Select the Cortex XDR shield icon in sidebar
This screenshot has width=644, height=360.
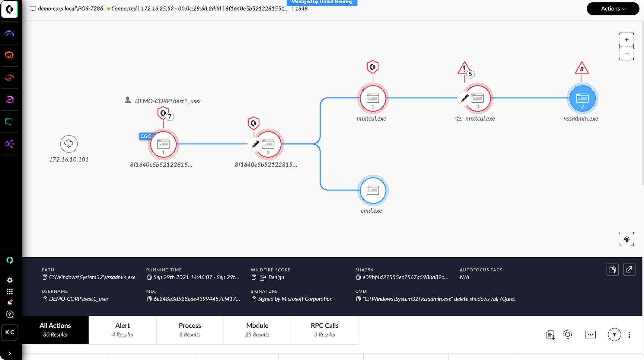(10, 9)
